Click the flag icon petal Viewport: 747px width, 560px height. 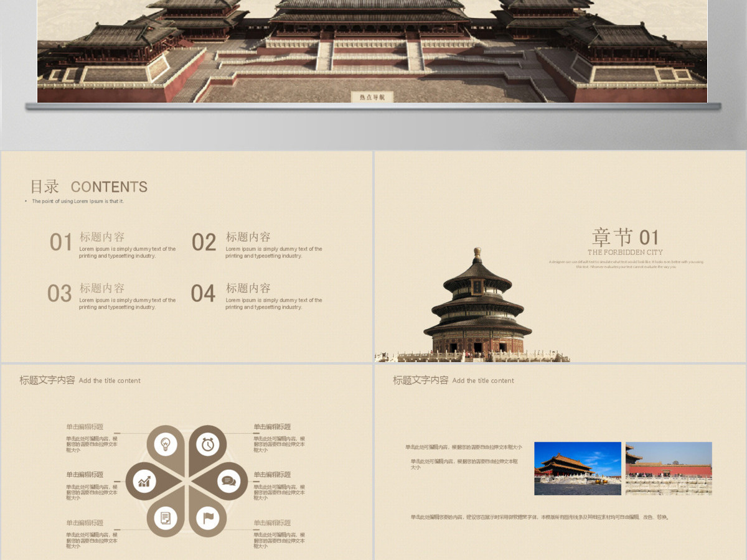208,517
